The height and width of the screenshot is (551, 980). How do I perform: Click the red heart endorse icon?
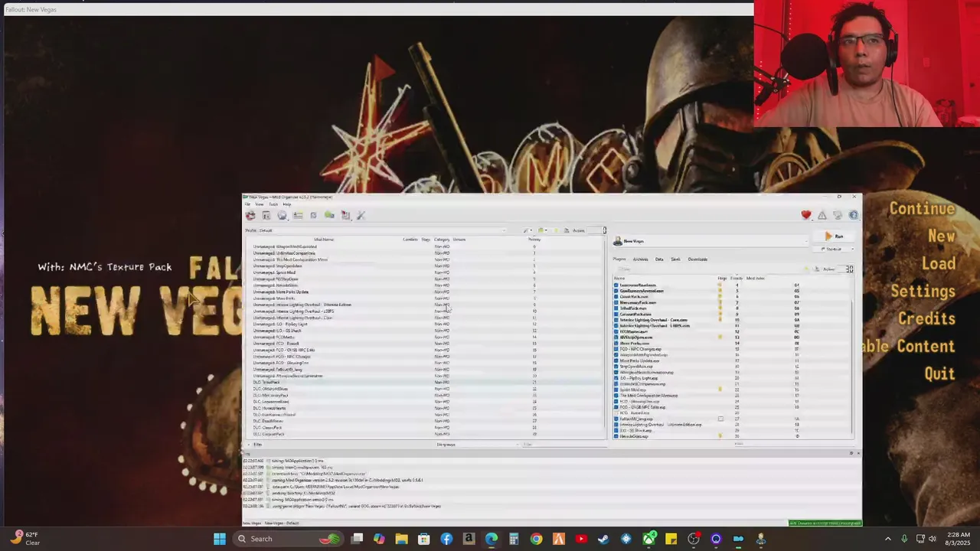tap(806, 215)
